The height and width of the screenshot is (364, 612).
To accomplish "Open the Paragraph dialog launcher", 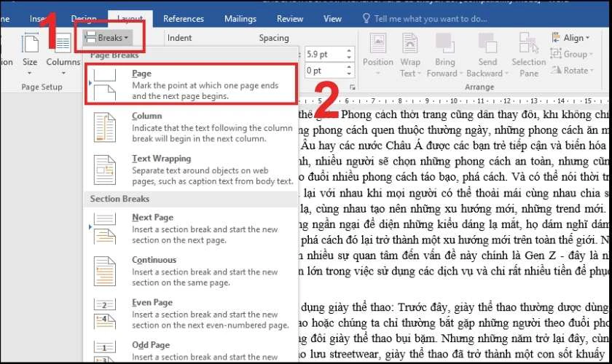I will 353,87.
